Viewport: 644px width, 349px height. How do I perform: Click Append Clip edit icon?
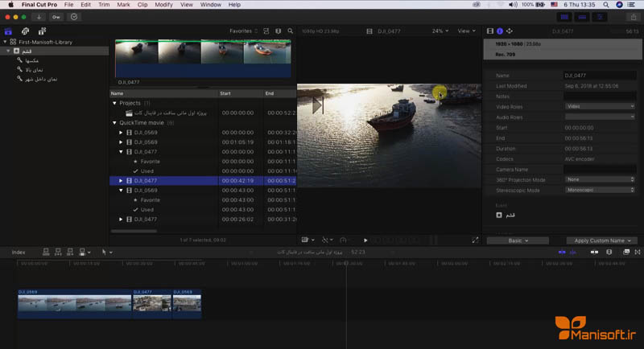pos(70,252)
